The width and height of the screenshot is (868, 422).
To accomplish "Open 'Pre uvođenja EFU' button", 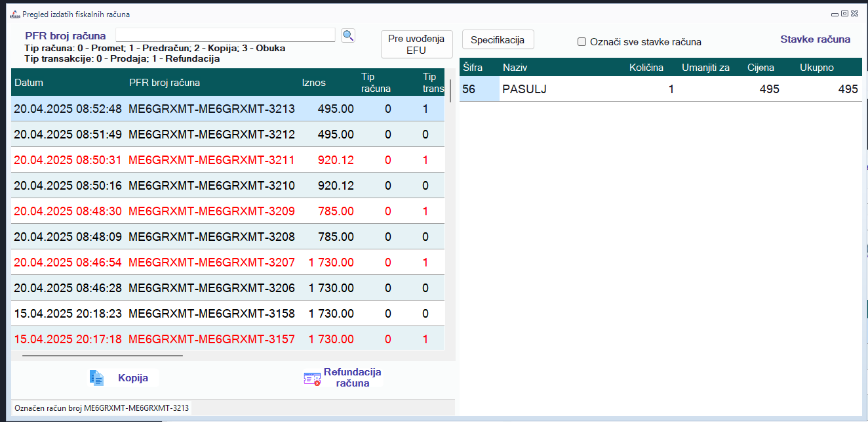I will (x=416, y=44).
